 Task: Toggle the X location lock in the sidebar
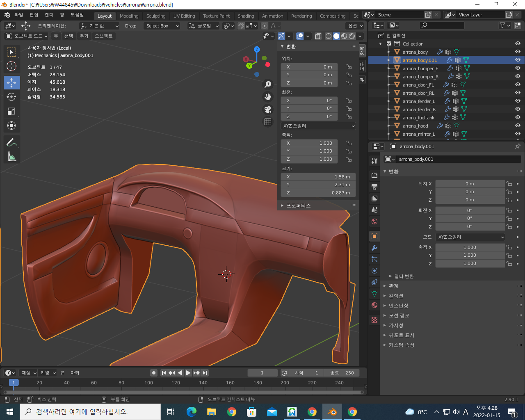coord(349,67)
